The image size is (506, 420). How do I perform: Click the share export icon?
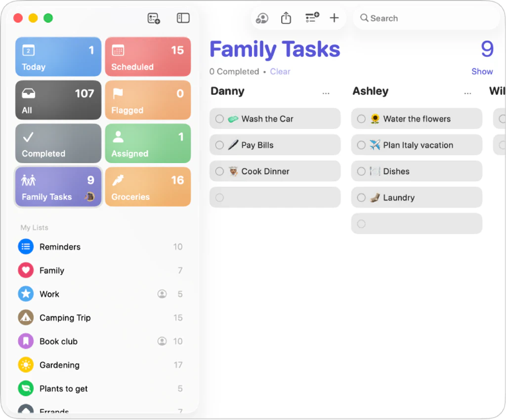click(286, 18)
